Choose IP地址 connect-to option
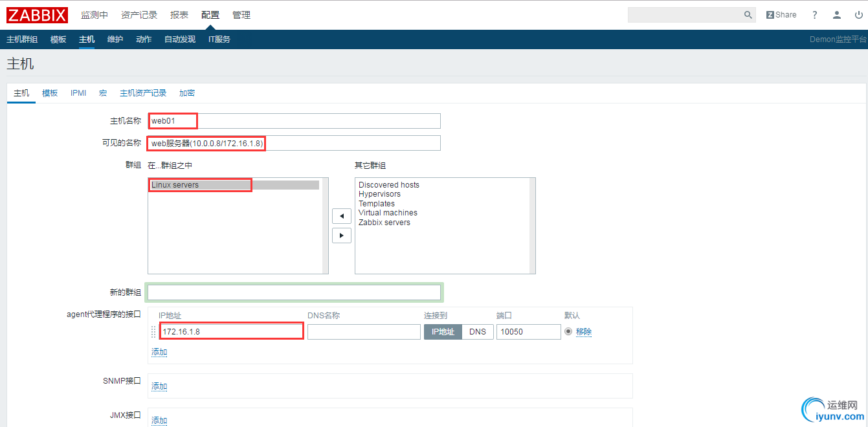 (443, 332)
